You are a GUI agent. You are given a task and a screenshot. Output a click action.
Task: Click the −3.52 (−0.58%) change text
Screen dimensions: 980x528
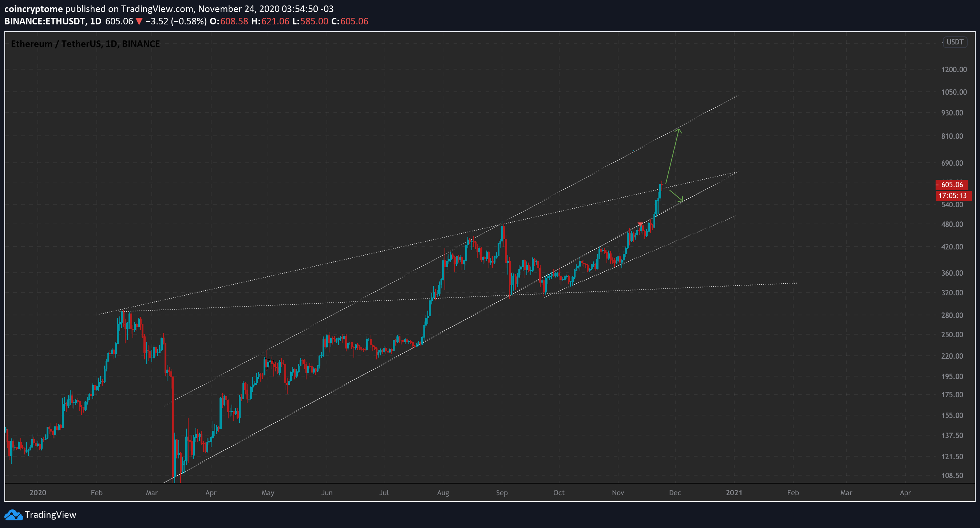pyautogui.click(x=176, y=21)
